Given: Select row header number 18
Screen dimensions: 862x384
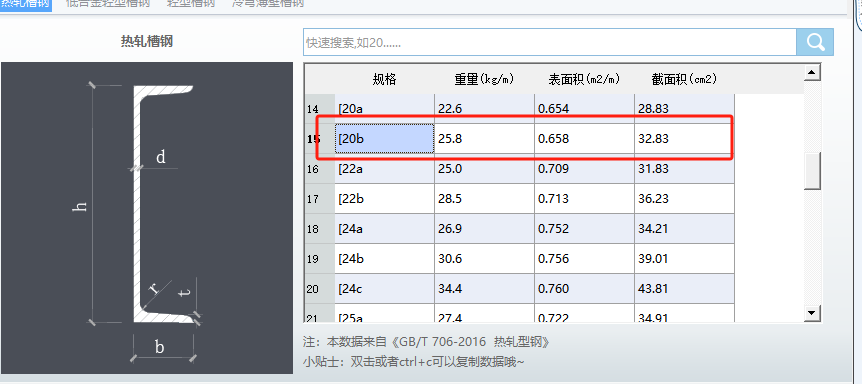Looking at the screenshot, I should coord(319,229).
